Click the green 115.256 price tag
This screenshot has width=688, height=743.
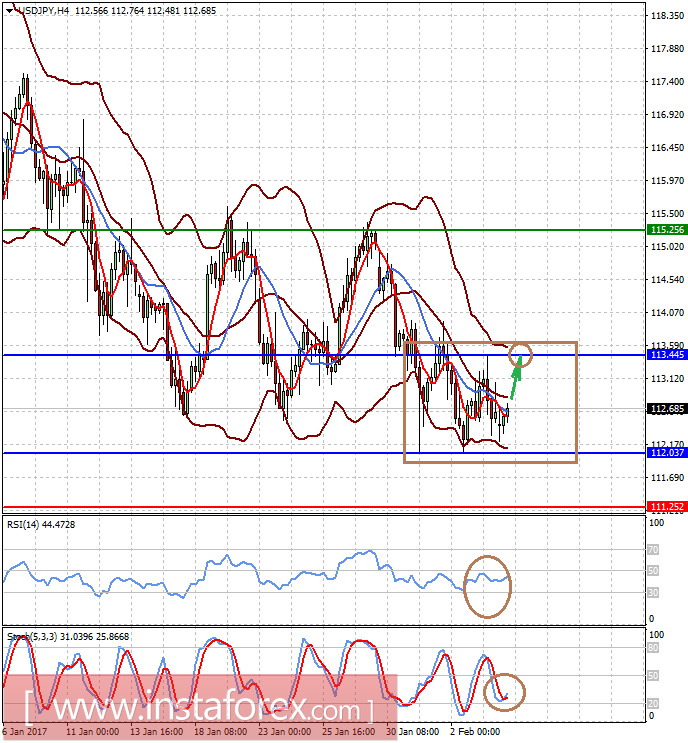pos(666,230)
